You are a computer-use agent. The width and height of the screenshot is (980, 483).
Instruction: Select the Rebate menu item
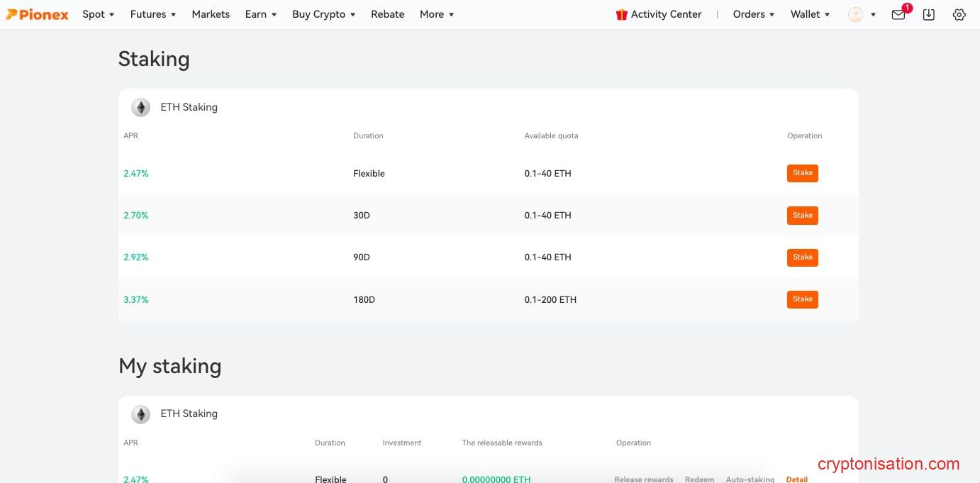pyautogui.click(x=387, y=13)
